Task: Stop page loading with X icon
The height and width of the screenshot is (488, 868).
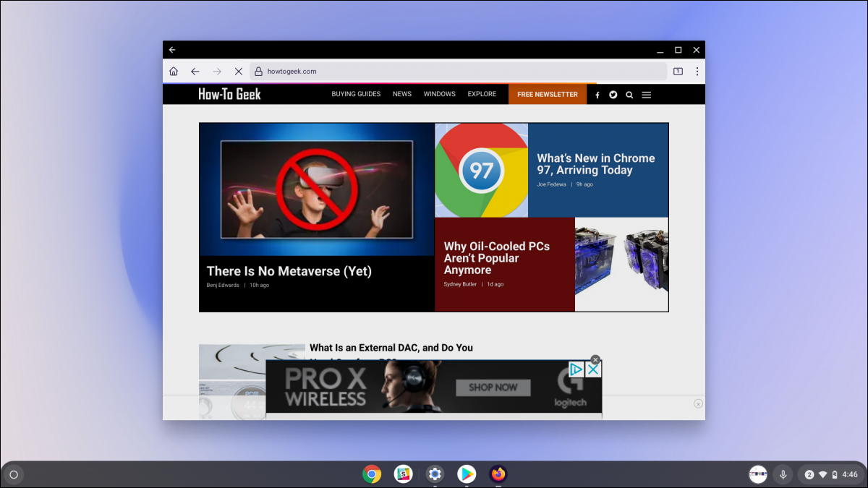Action: click(238, 72)
